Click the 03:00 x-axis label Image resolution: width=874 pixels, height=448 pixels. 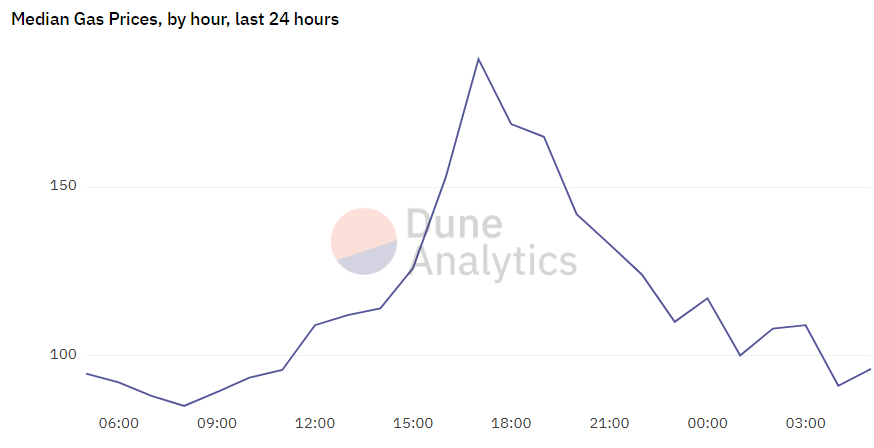(x=805, y=424)
